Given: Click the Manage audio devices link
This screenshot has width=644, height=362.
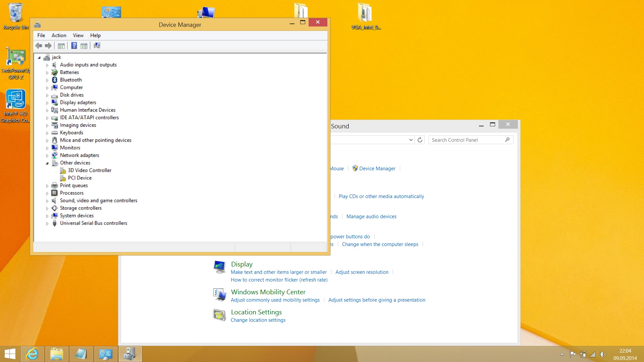Looking at the screenshot, I should [x=371, y=217].
